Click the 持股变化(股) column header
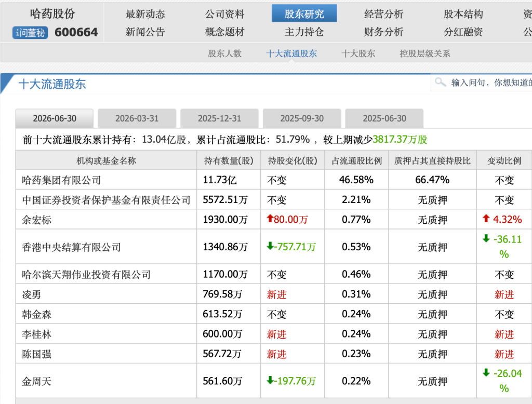532x404 pixels. [292, 160]
